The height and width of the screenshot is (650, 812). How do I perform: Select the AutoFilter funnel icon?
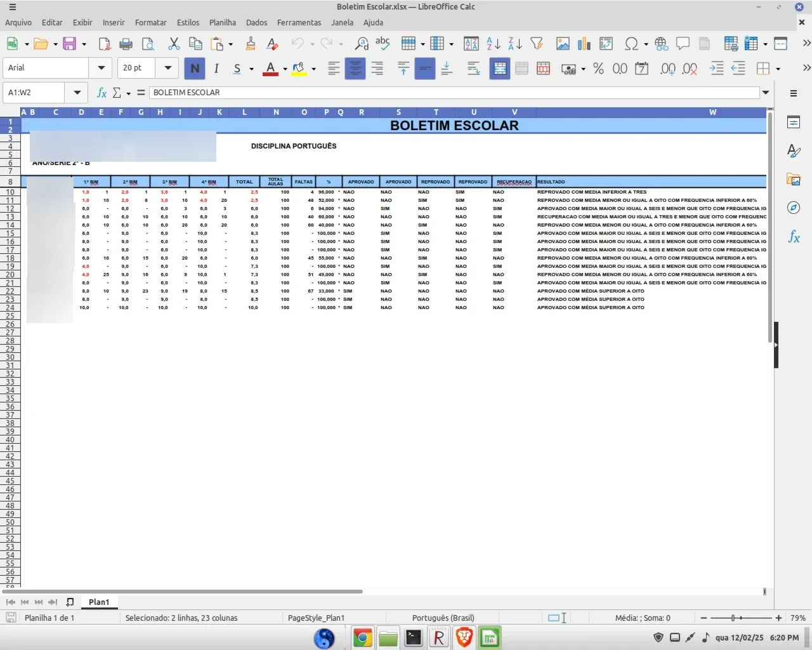point(537,43)
